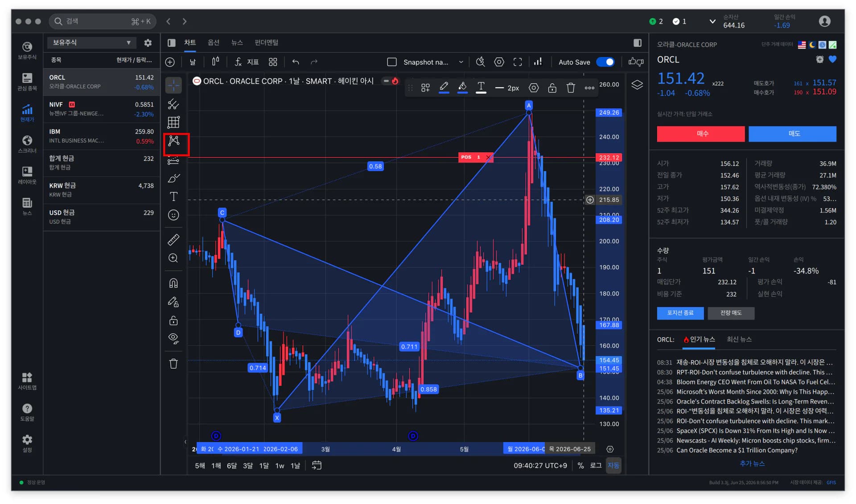The height and width of the screenshot is (504, 856).
Task: Change the drawing text color
Action: 481,88
